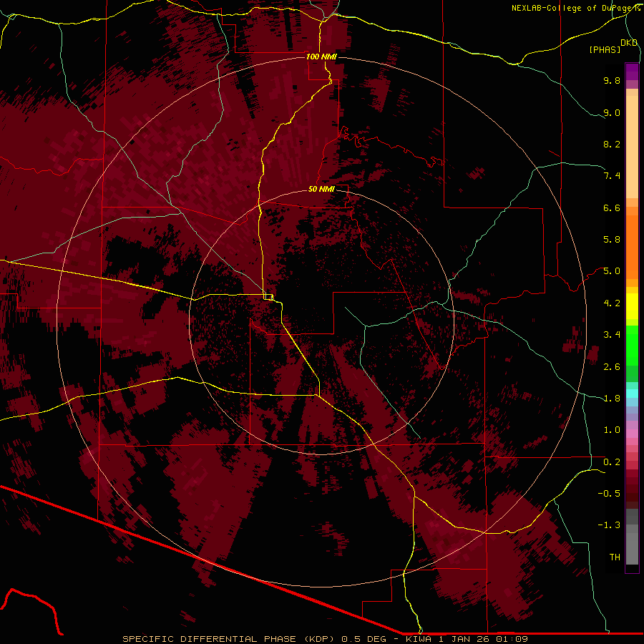
Task: Click the bright green segment of the color scale
Action: [x=632, y=346]
